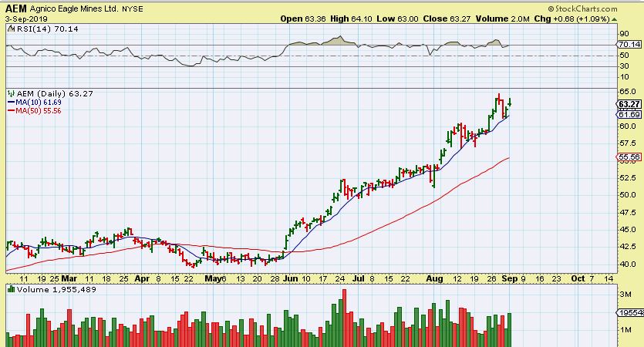Screen dimensions: 644x347
Task: Click the MA(10) 61.69 legend entry
Action: (x=39, y=103)
